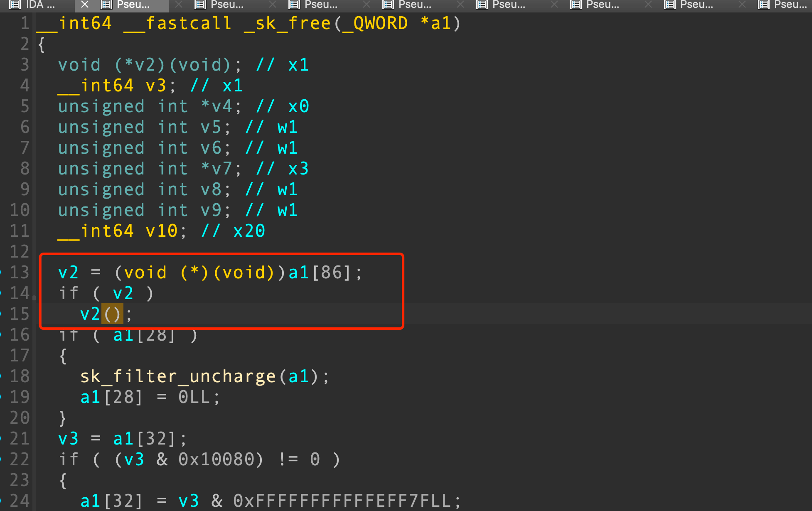Click the v10 declaration
The width and height of the screenshot is (812, 511).
(122, 231)
